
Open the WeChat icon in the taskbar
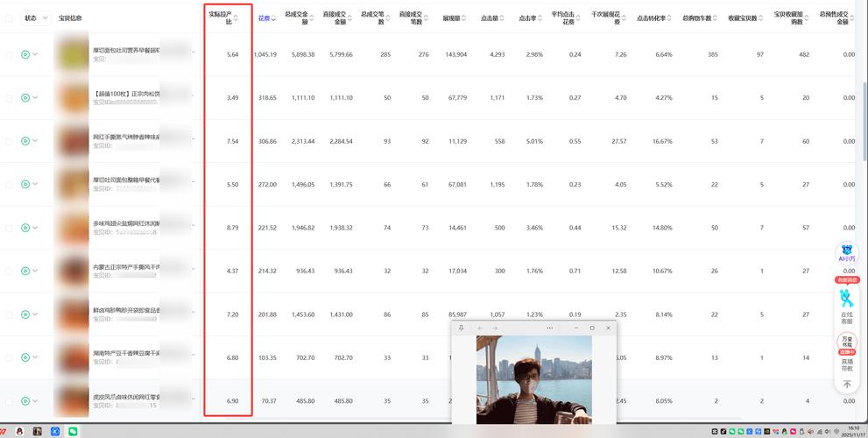pyautogui.click(x=73, y=431)
